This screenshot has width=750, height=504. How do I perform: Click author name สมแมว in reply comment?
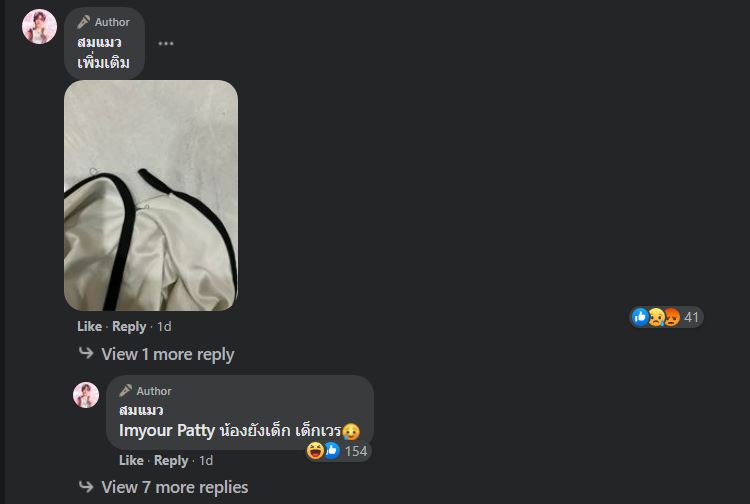(x=141, y=410)
